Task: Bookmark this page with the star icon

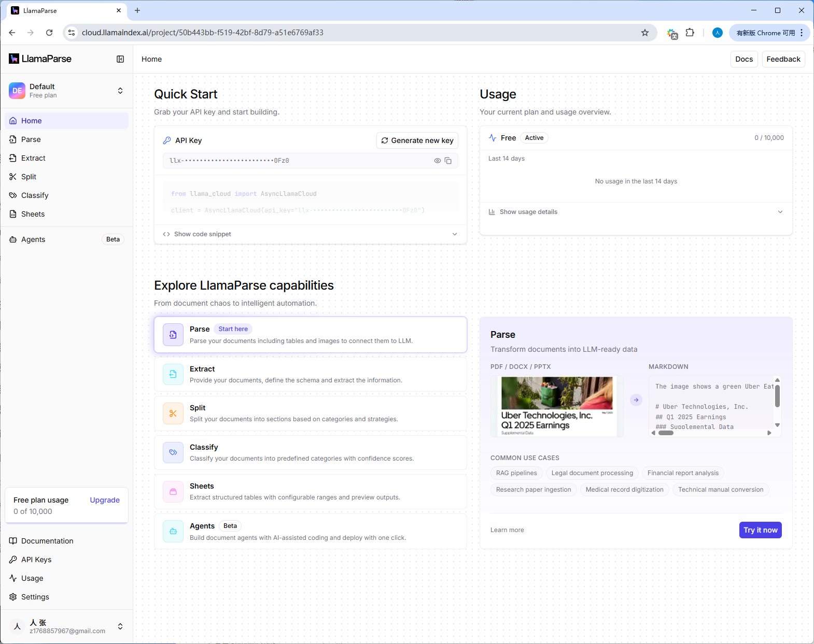Action: point(645,33)
